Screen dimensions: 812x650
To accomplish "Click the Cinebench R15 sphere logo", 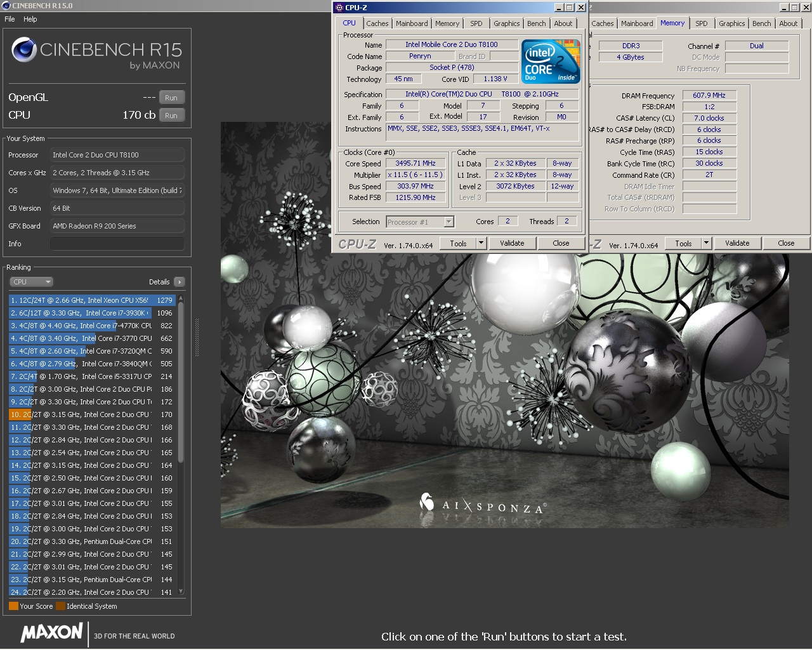I will [23, 50].
